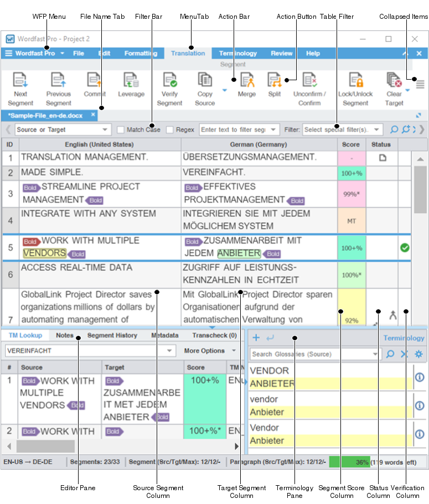The width and height of the screenshot is (429, 504).
Task: Click the Unconfirm / Confirm icon
Action: 309,80
